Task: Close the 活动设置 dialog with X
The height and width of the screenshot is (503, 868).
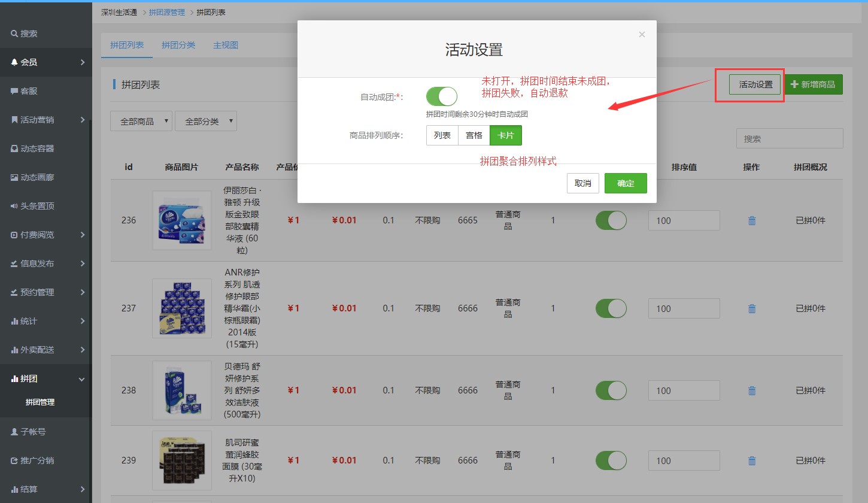Action: tap(642, 35)
